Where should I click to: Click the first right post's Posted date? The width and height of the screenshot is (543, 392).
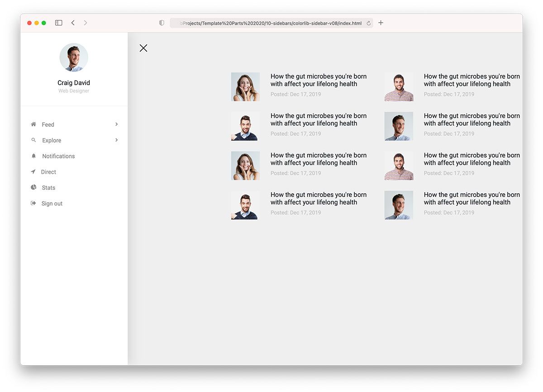[x=449, y=94]
